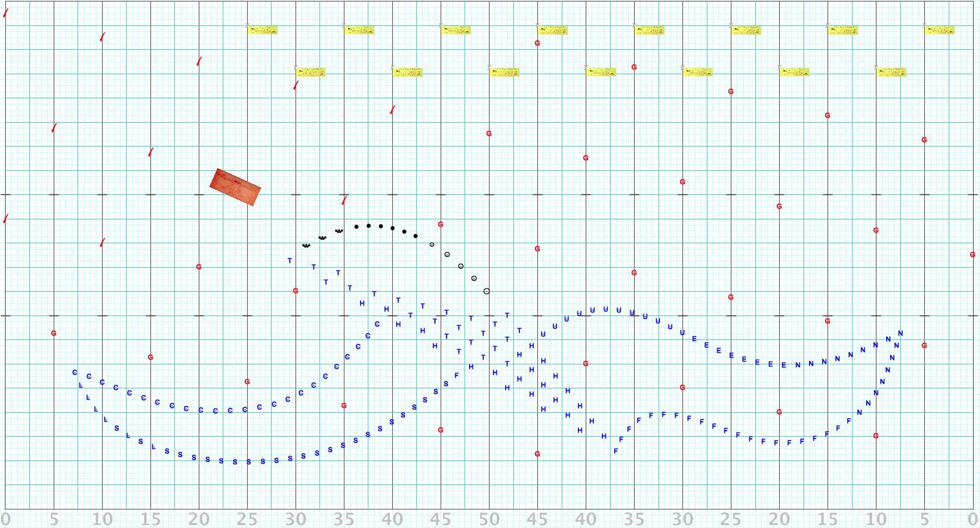Select the lower-row yellow prop at the 50 yard line
Viewport: 980px width, 528px height.
pyautogui.click(x=504, y=72)
